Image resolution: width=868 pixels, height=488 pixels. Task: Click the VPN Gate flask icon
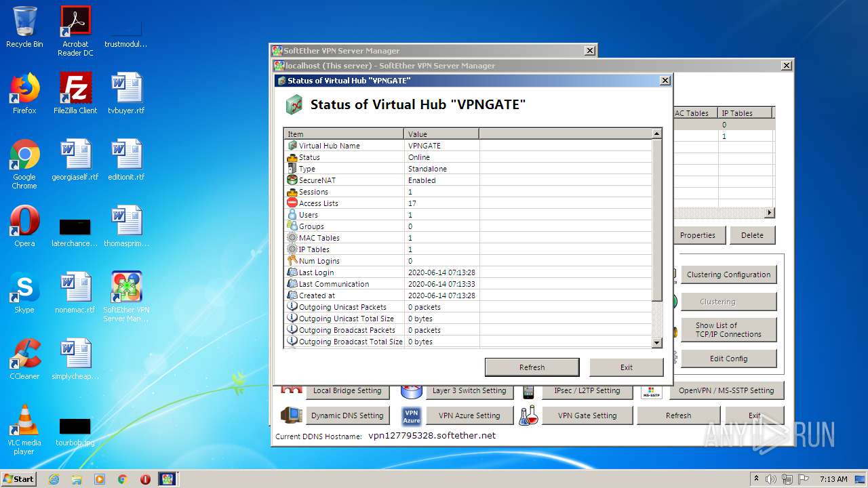[529, 415]
